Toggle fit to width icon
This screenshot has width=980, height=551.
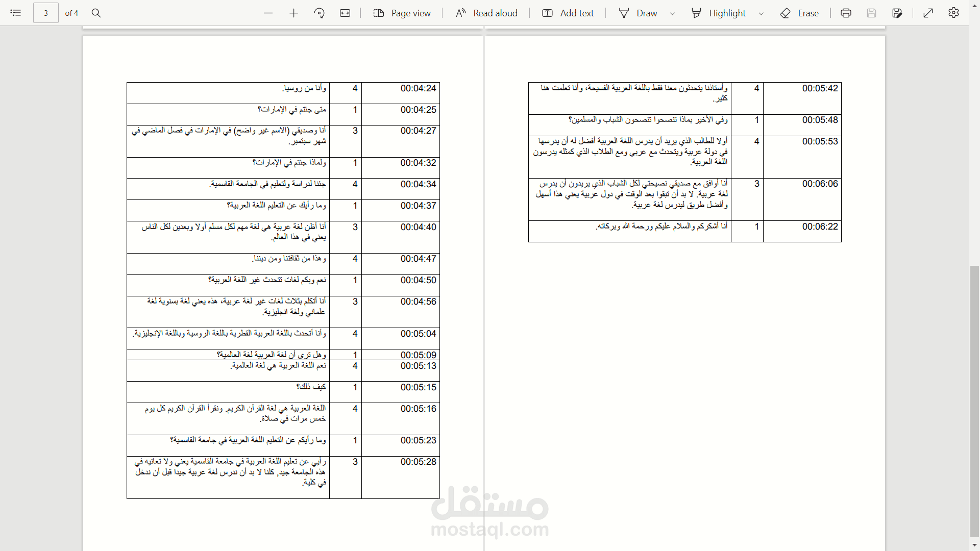345,13
